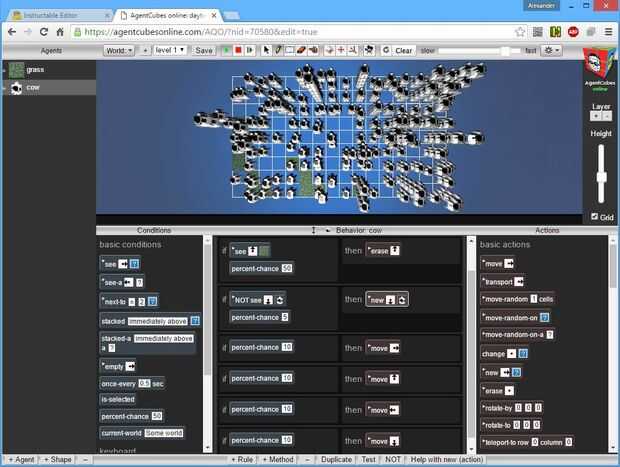The image size is (620, 467).
Task: Run the simulation with green play button
Action: (226, 50)
